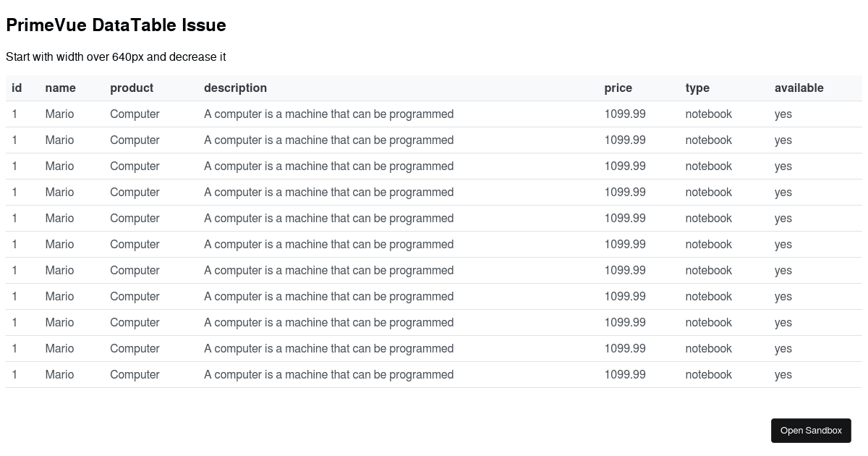Screen dimensions: 868x456
Task: Click a Computer cell in the product column
Action: (x=135, y=166)
